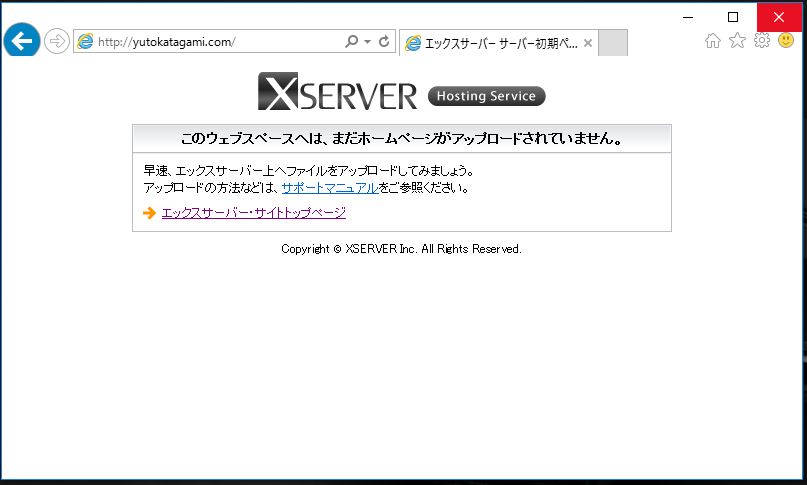
Task: Minimize the browser window
Action: (x=688, y=17)
